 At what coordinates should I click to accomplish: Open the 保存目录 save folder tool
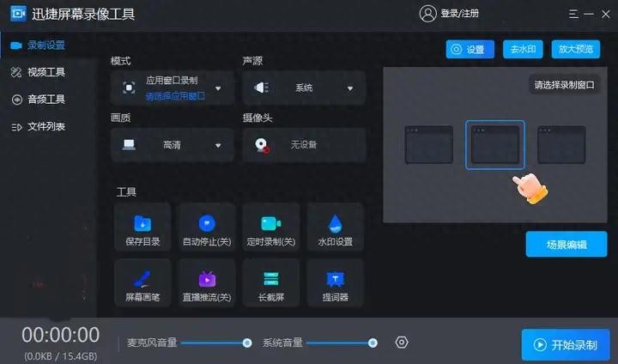tap(142, 228)
